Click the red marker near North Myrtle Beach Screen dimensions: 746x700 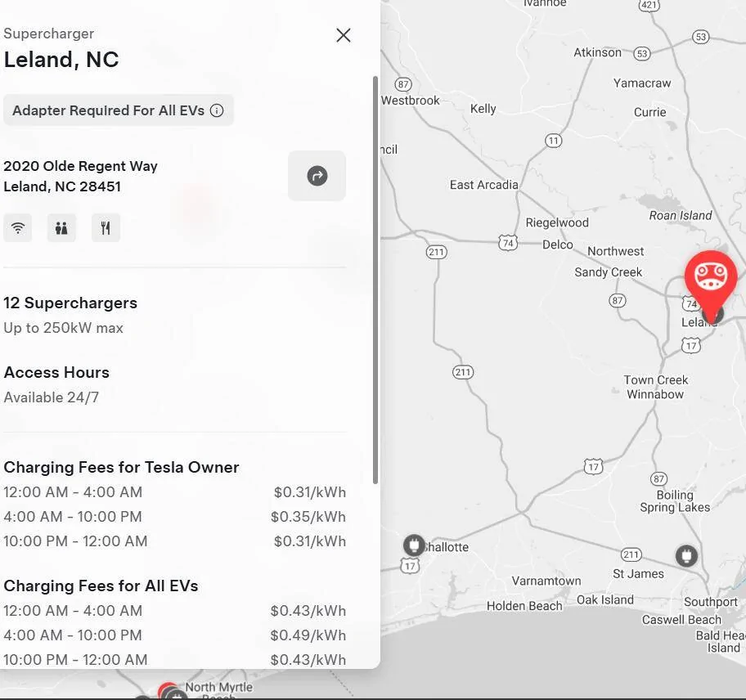pos(167,691)
